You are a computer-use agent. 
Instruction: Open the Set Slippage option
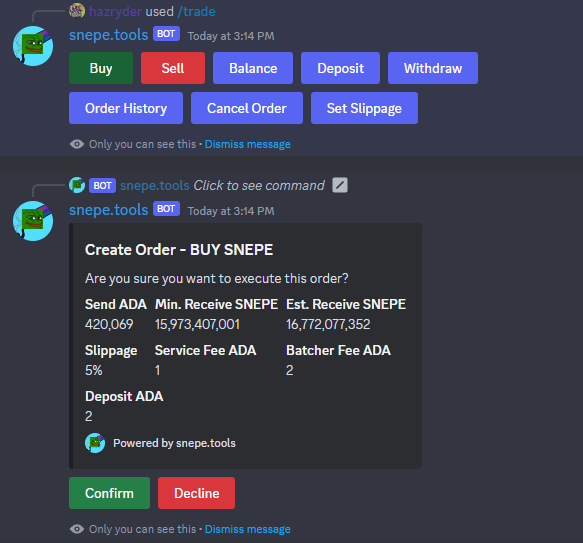[364, 108]
